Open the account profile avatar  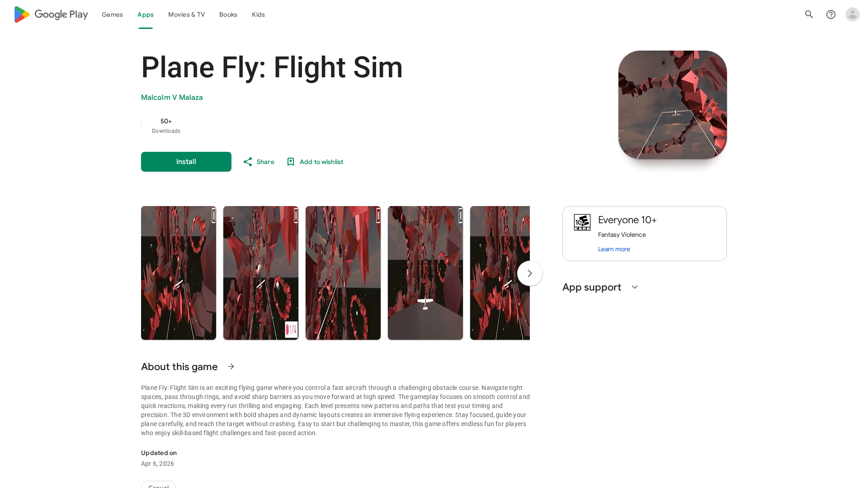pos(853,14)
